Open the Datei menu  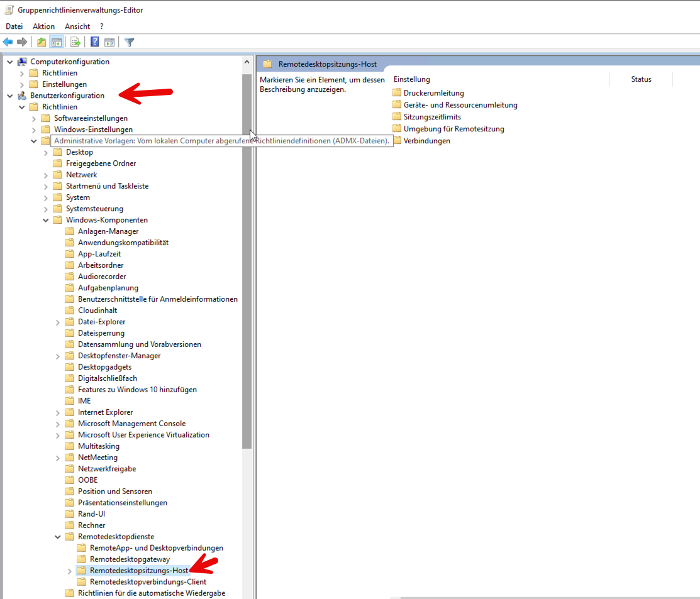tap(14, 26)
